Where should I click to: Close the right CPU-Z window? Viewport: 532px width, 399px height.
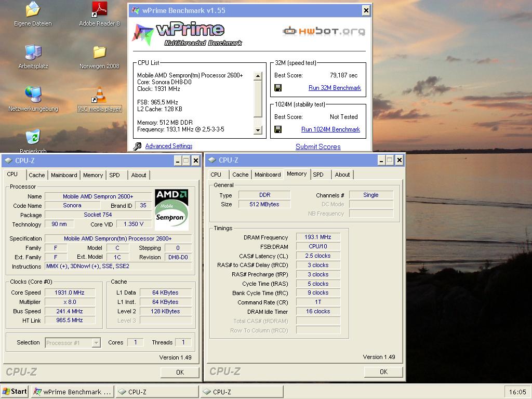pyautogui.click(x=400, y=160)
